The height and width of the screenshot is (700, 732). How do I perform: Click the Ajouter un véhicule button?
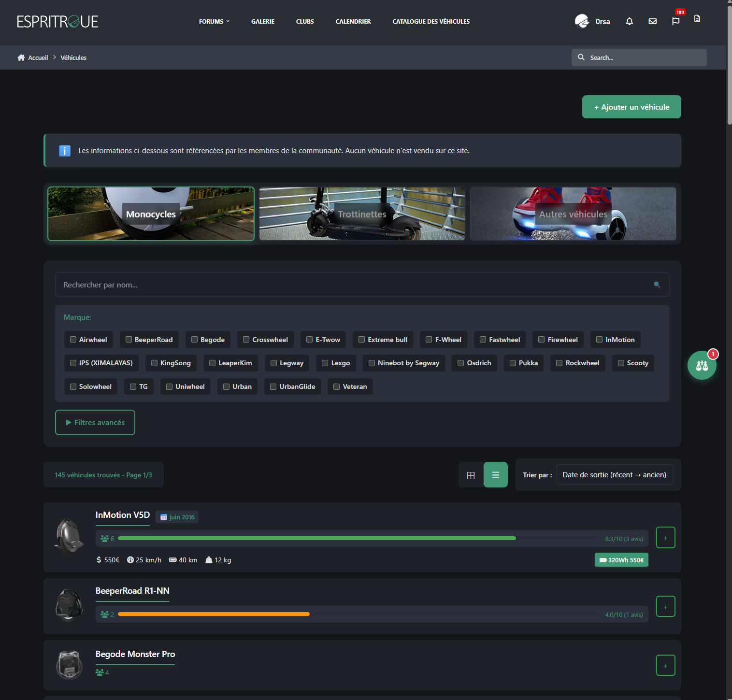pyautogui.click(x=631, y=107)
